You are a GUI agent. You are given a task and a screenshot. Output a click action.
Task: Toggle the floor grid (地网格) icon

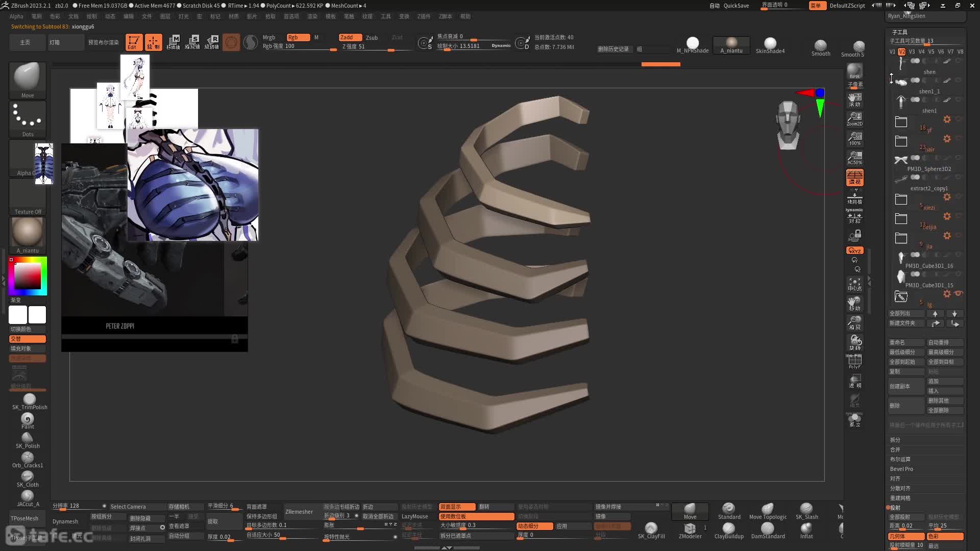pyautogui.click(x=854, y=197)
